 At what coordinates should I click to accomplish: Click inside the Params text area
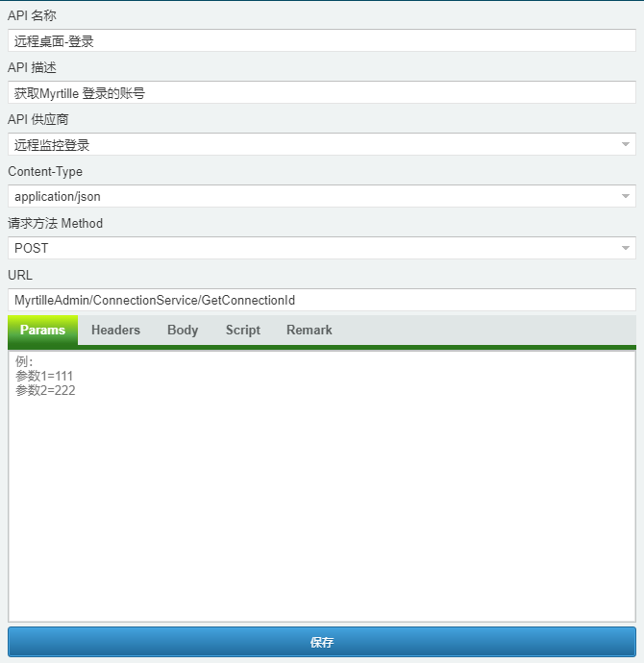[322, 486]
